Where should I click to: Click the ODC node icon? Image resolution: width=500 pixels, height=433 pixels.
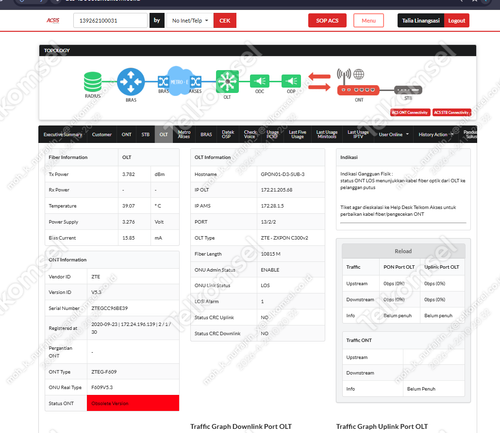260,81
